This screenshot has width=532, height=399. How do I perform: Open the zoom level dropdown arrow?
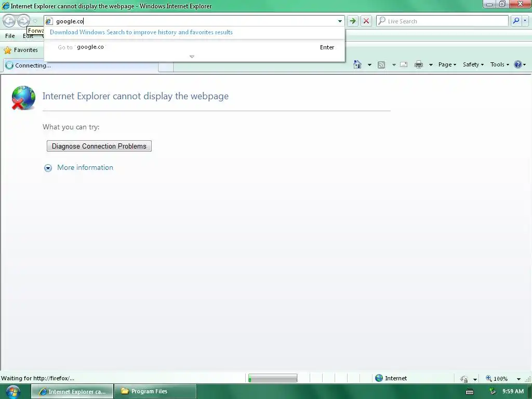point(518,379)
